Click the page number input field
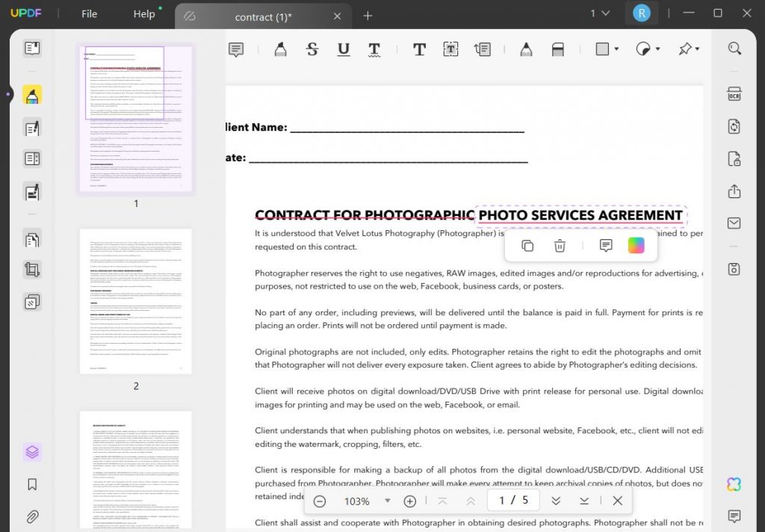 pos(513,500)
